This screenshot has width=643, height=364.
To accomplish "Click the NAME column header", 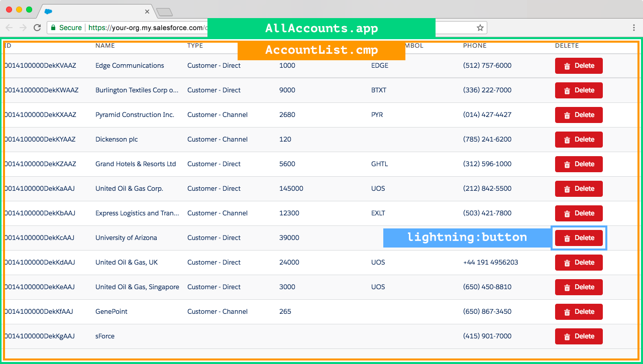I will click(x=105, y=46).
